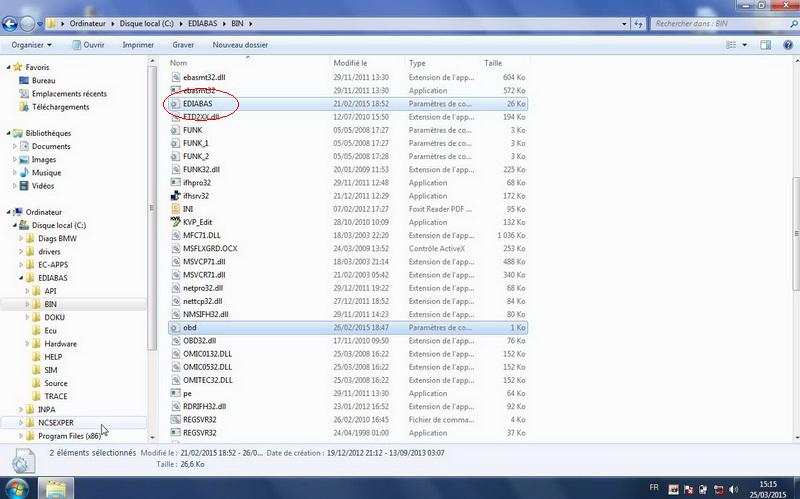Toggle the preview pane icon
The width and height of the screenshot is (800, 499).
(765, 45)
